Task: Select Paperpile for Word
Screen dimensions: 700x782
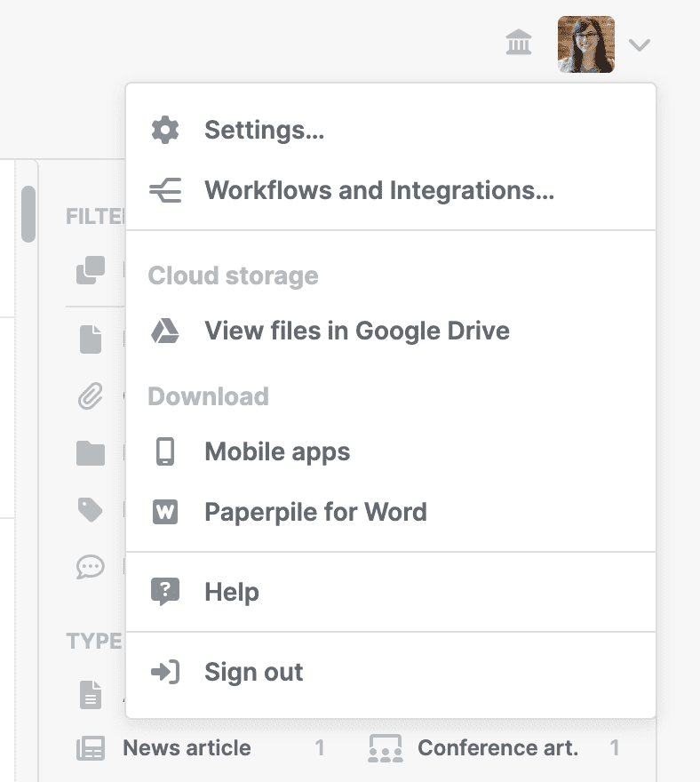Action: pos(315,512)
